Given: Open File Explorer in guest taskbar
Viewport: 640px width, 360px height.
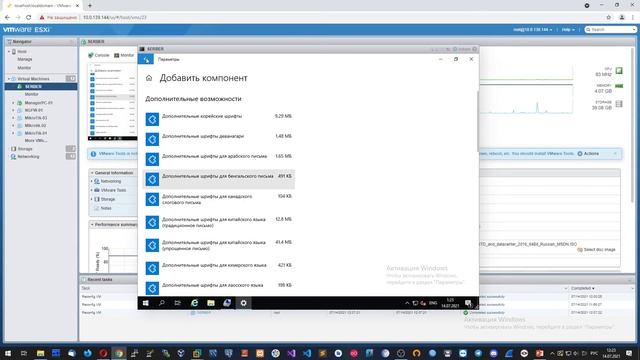Looking at the screenshot, I should click(x=211, y=303).
